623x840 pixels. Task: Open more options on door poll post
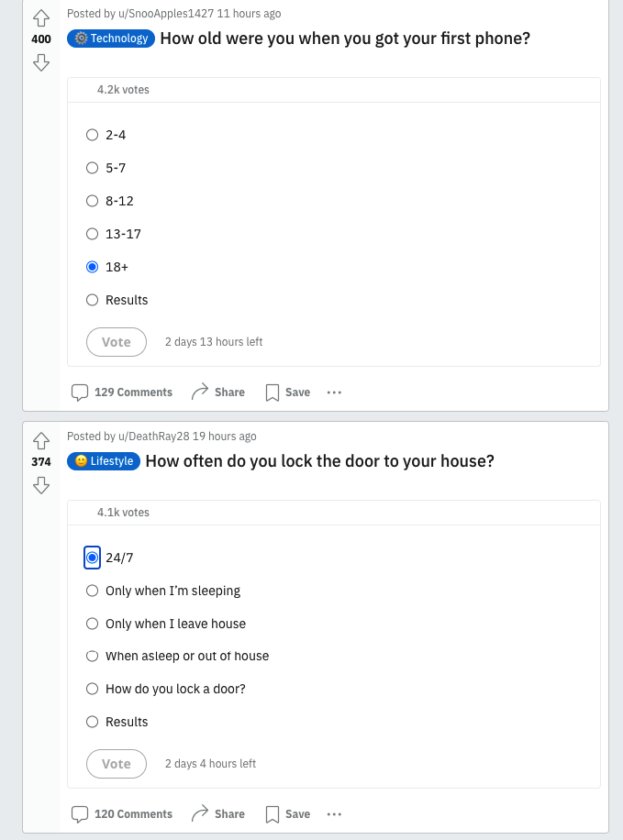[334, 814]
